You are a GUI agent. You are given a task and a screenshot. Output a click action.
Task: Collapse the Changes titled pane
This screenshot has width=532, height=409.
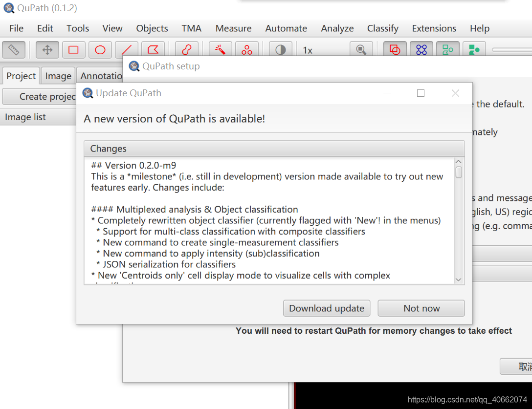(274, 149)
